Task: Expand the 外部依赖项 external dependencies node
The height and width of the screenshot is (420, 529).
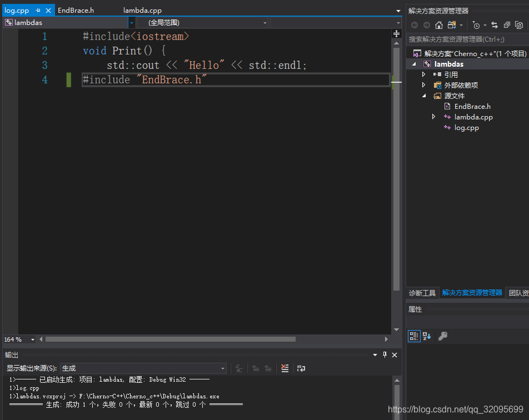Action: point(424,85)
